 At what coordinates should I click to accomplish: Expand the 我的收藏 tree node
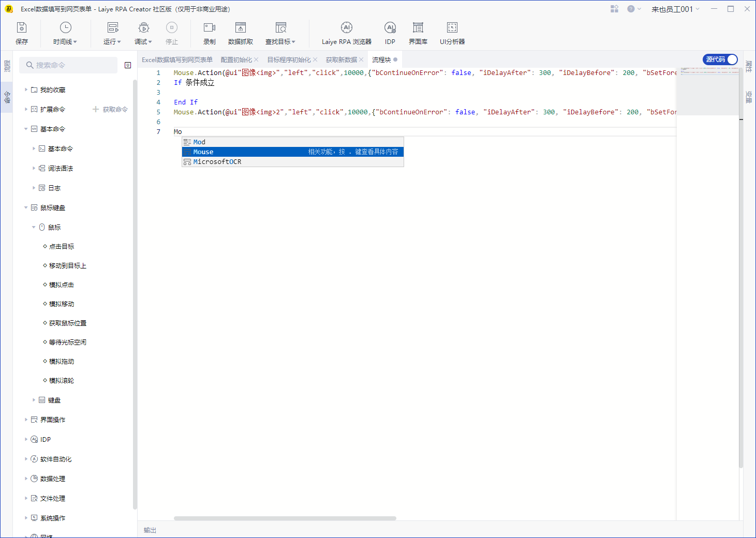coord(26,89)
